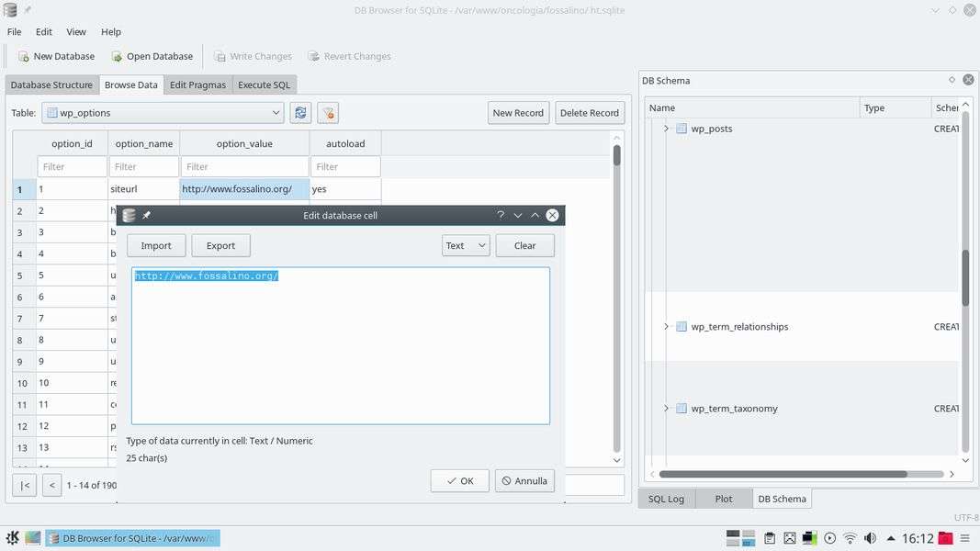Screen dimensions: 980x551
Task: Clear all filters with the filter icon
Action: coord(328,113)
